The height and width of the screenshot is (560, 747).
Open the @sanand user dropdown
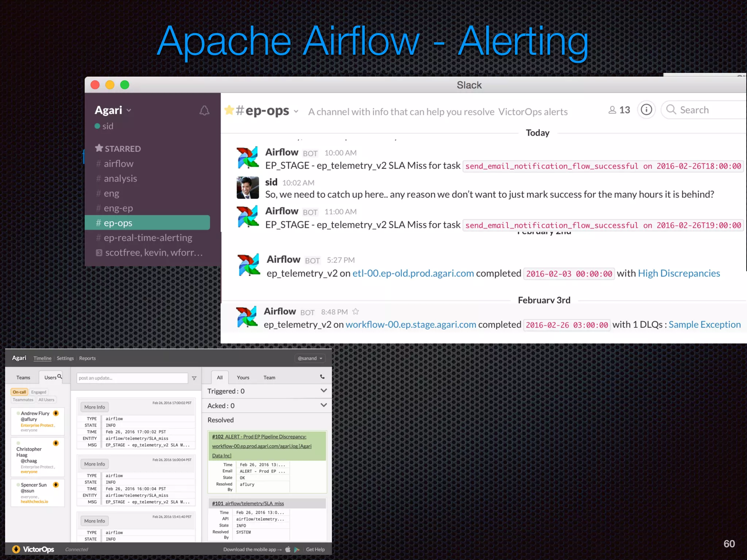(x=310, y=358)
